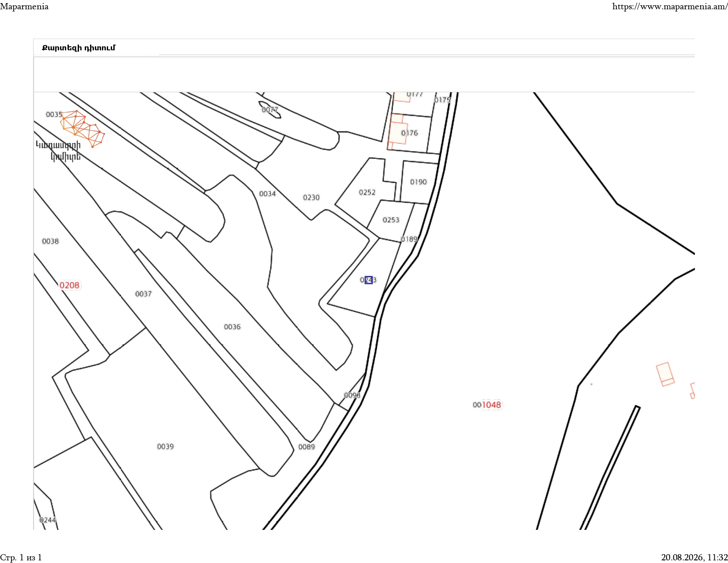Select the long strip parcel 0037

pyautogui.click(x=143, y=294)
